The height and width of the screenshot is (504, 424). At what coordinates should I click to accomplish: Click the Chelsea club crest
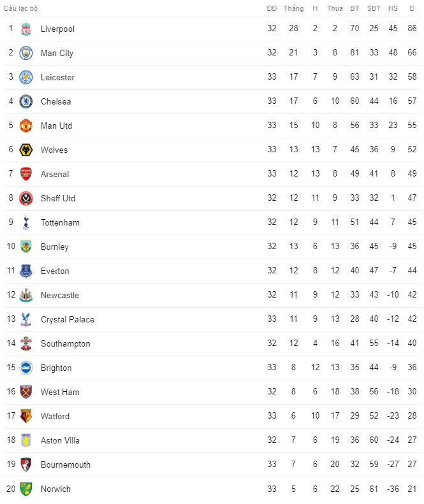[x=26, y=101]
